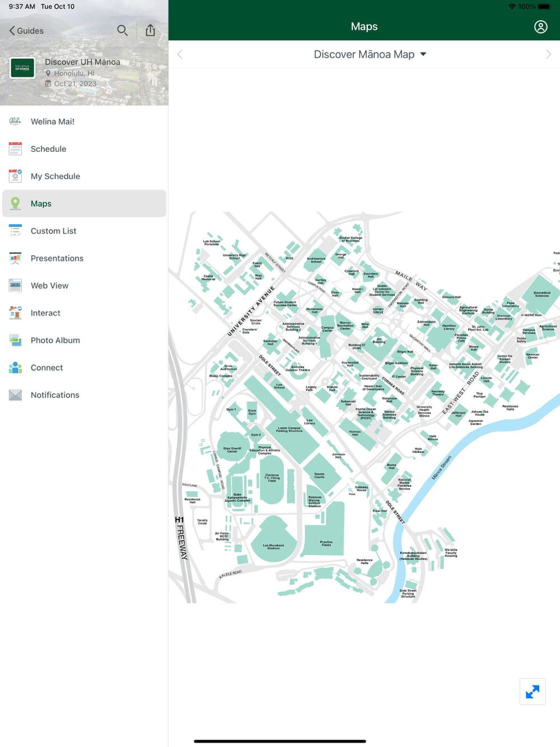Tap Music Complex on the map
This screenshot has height=747, width=560.
[221, 376]
